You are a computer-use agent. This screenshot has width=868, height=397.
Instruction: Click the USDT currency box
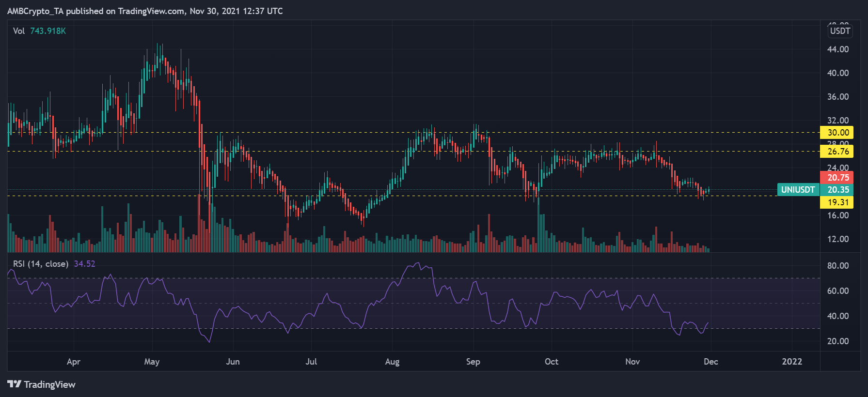840,31
